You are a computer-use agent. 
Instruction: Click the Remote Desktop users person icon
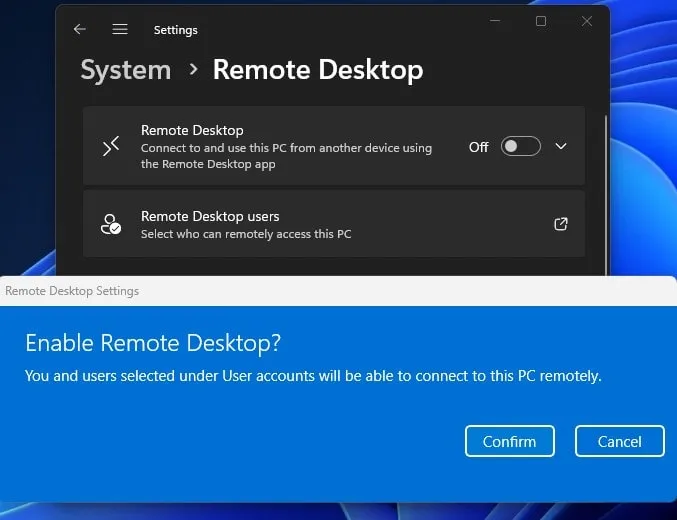[x=111, y=224]
